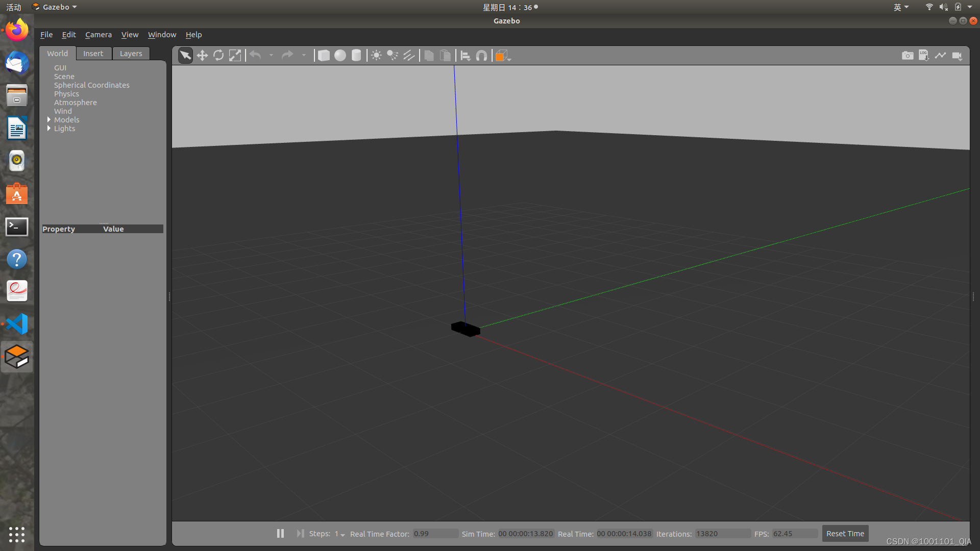Open Terminal from the dock
Image resolution: width=980 pixels, height=551 pixels.
pos(17,227)
